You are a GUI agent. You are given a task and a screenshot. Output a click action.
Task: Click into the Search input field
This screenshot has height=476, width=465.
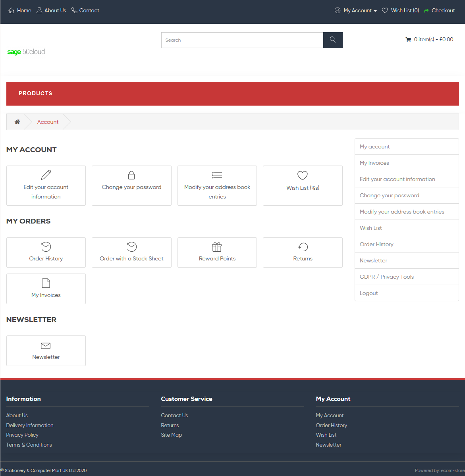(x=242, y=40)
